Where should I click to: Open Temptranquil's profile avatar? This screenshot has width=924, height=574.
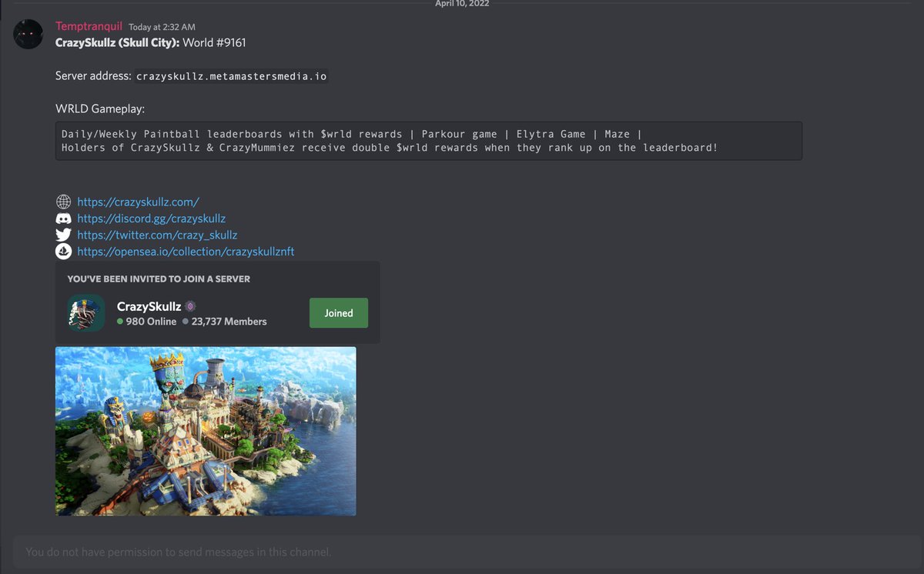point(28,35)
